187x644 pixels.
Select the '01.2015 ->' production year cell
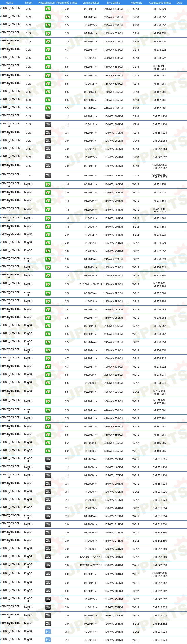[x=90, y=516]
